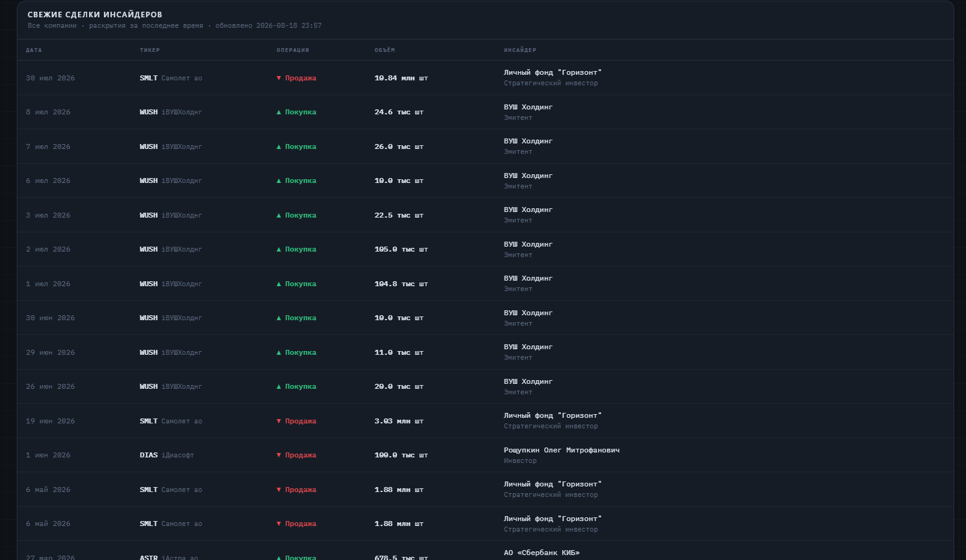Viewport: 966px width, 560px height.
Task: Select volume '10.84 млн шт'
Action: click(x=401, y=78)
